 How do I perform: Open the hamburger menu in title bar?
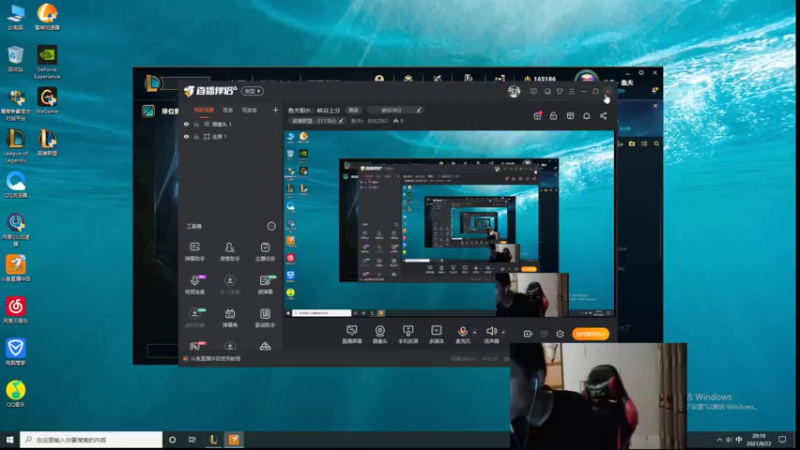571,91
